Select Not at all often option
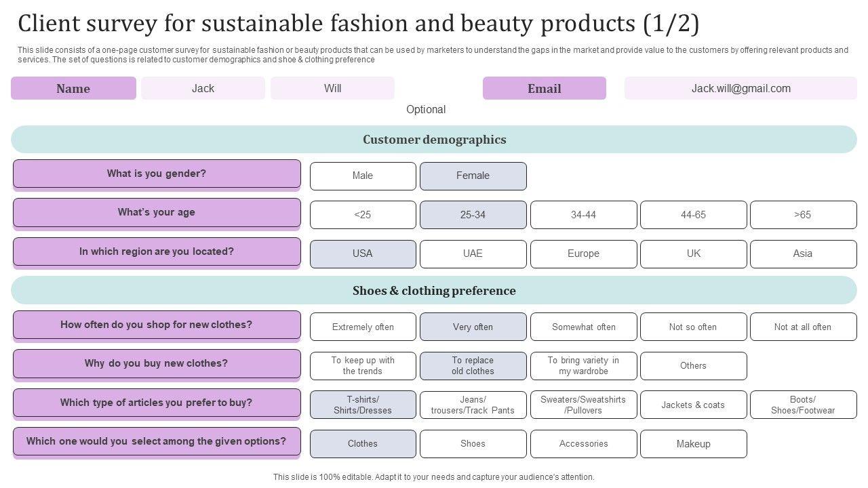The image size is (868, 488). (803, 327)
